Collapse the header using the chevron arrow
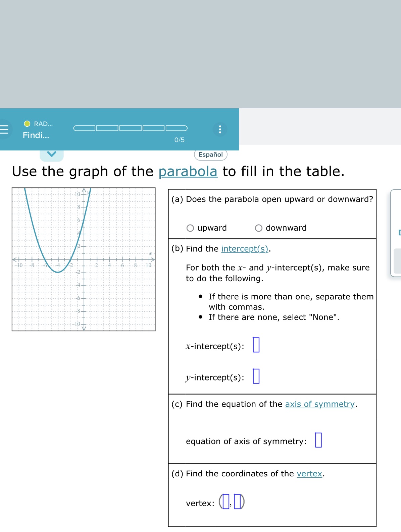This screenshot has width=401, height=532. (52, 154)
